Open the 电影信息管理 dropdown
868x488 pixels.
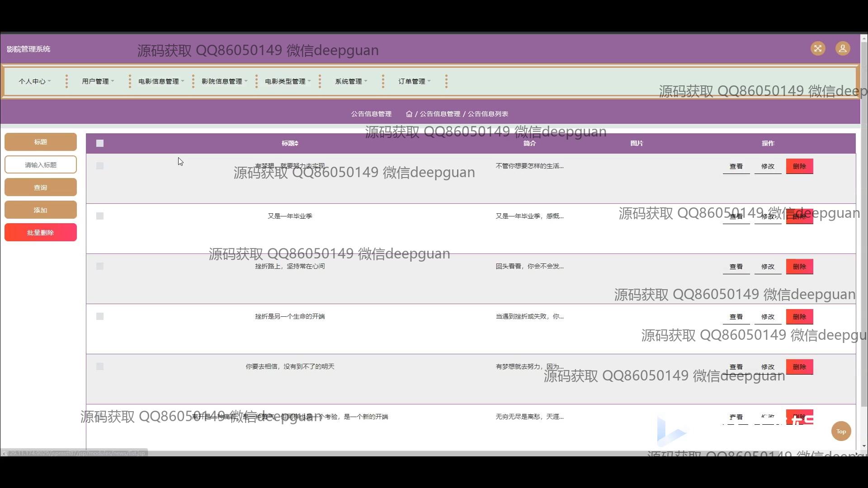[161, 81]
